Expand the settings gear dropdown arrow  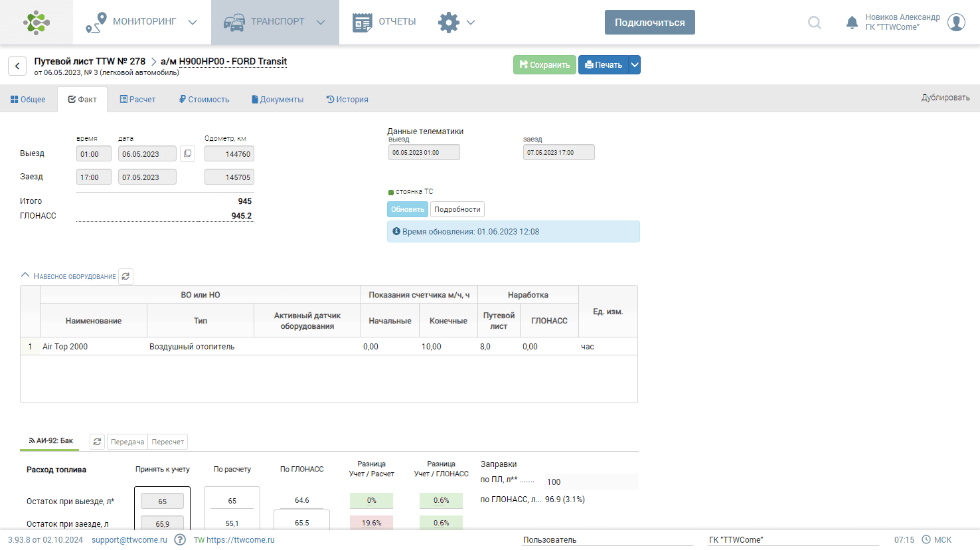[471, 22]
